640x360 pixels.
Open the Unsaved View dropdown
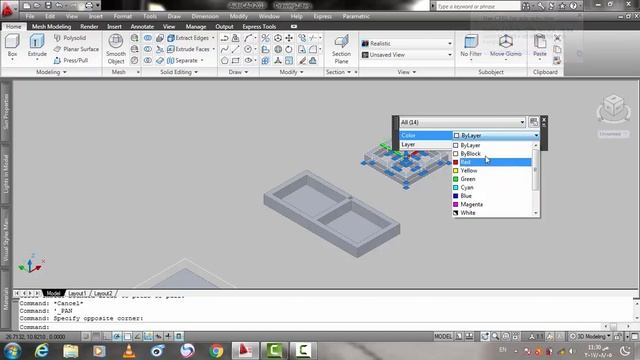click(x=407, y=55)
